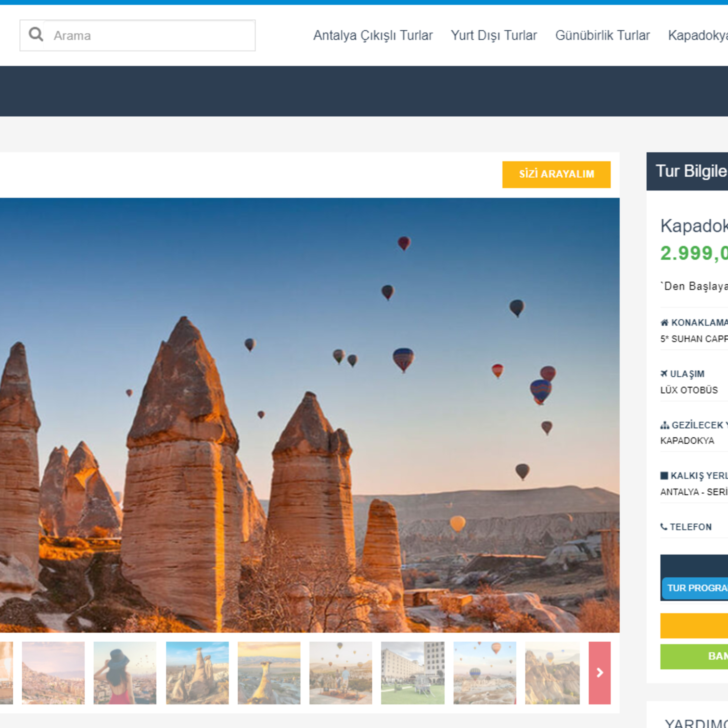Open the Yurt Dışı Turlar menu
Image resolution: width=728 pixels, height=728 pixels.
click(x=494, y=35)
